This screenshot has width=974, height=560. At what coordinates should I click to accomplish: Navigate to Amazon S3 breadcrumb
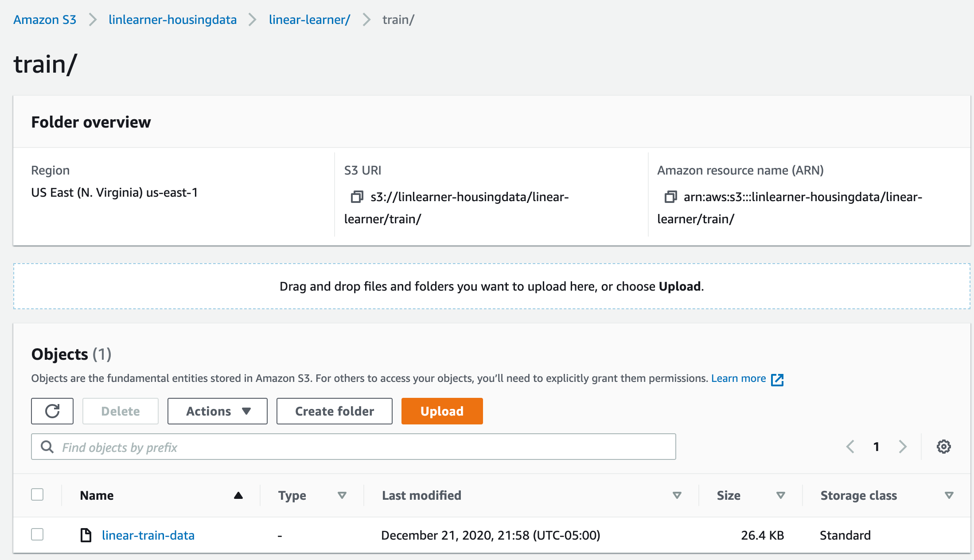[x=45, y=19]
